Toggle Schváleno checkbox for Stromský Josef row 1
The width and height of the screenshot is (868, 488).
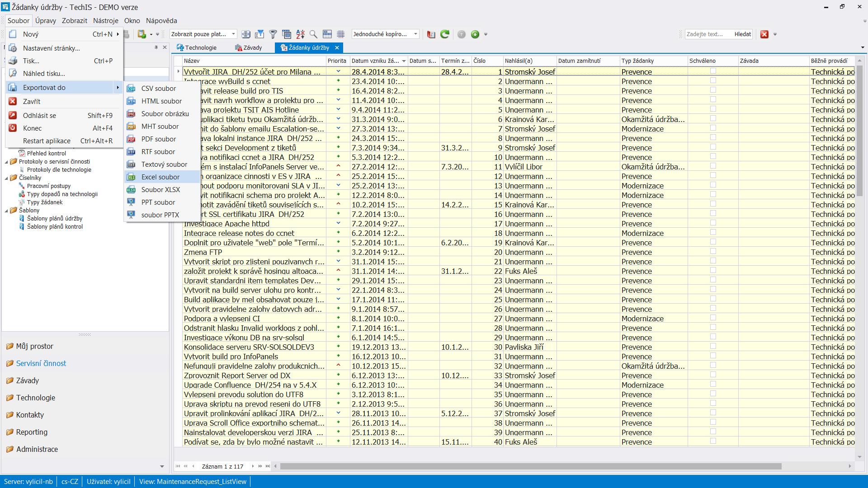(x=713, y=71)
